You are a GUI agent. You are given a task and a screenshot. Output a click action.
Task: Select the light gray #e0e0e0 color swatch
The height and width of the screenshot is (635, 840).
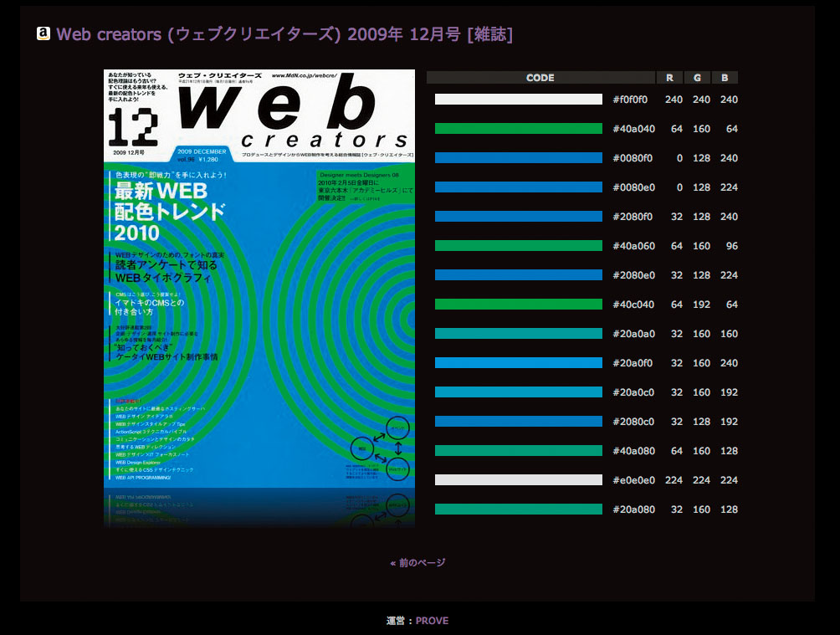pyautogui.click(x=518, y=479)
